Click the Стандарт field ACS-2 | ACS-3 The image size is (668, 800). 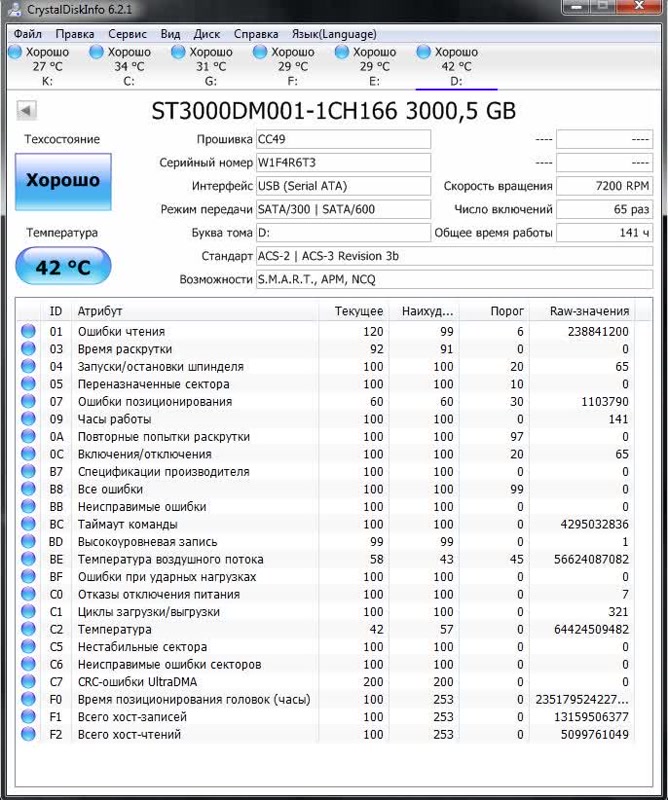click(454, 256)
